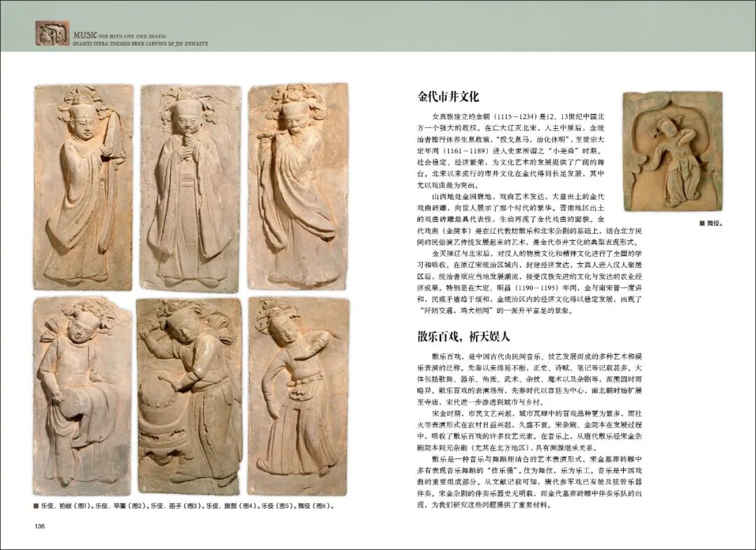Click the Shanxi opera-themed brick carving subtitle
This screenshot has width=756, height=550.
[x=141, y=43]
